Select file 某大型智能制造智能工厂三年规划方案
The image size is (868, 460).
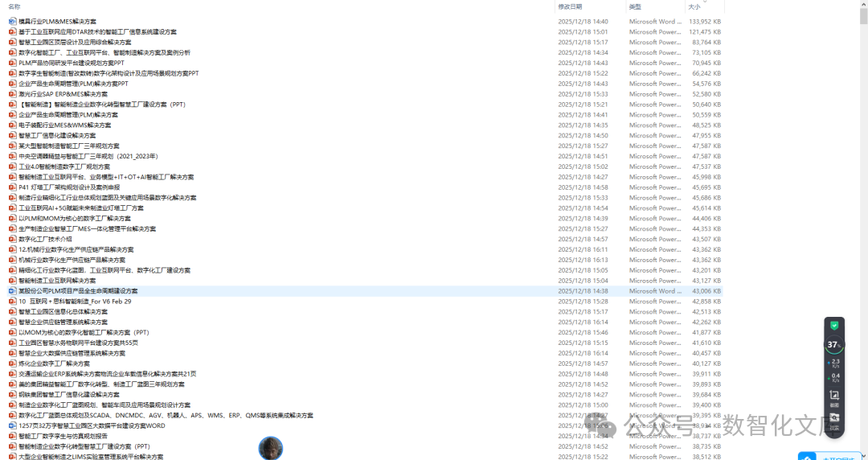click(68, 146)
